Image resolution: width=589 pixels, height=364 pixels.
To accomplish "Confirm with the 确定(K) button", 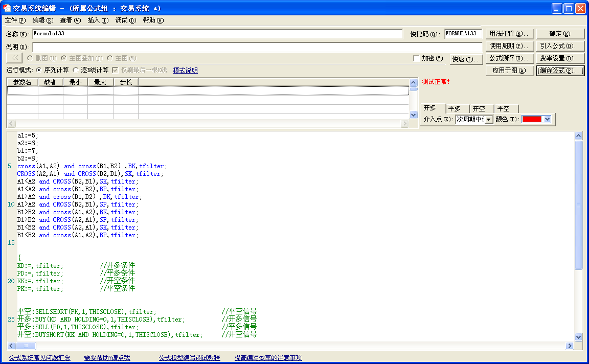I will [x=560, y=34].
